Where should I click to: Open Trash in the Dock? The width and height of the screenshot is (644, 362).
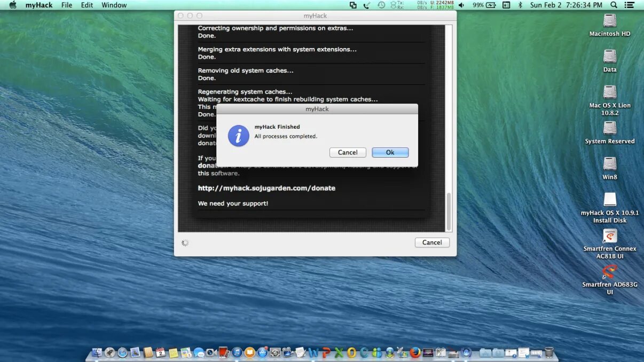coord(549,352)
